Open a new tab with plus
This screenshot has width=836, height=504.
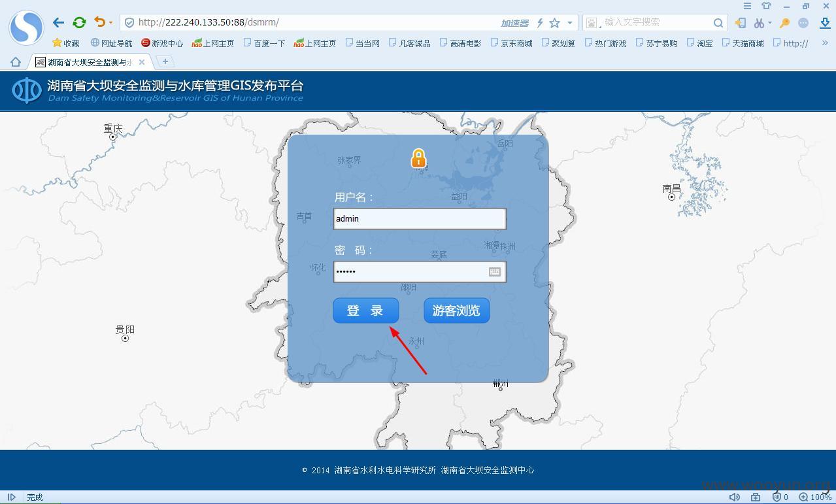165,61
